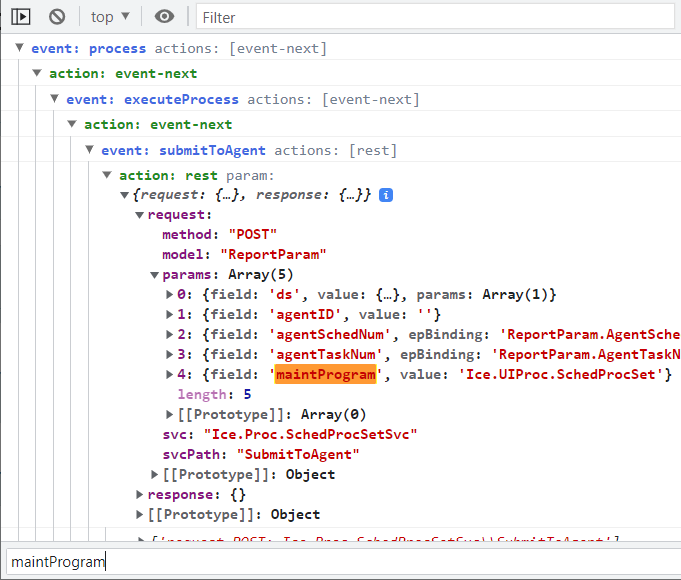Expand array item 3 agentTaskNum
This screenshot has height=580, width=681.
click(169, 354)
